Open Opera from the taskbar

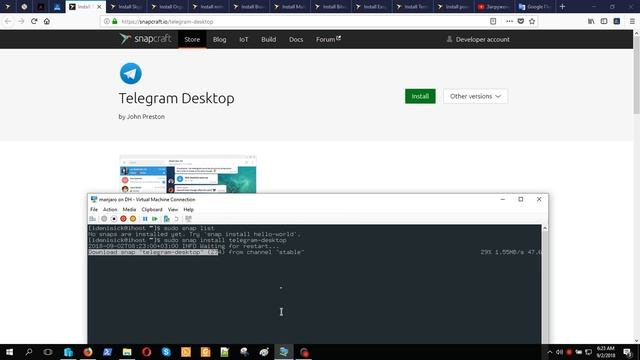(147, 352)
